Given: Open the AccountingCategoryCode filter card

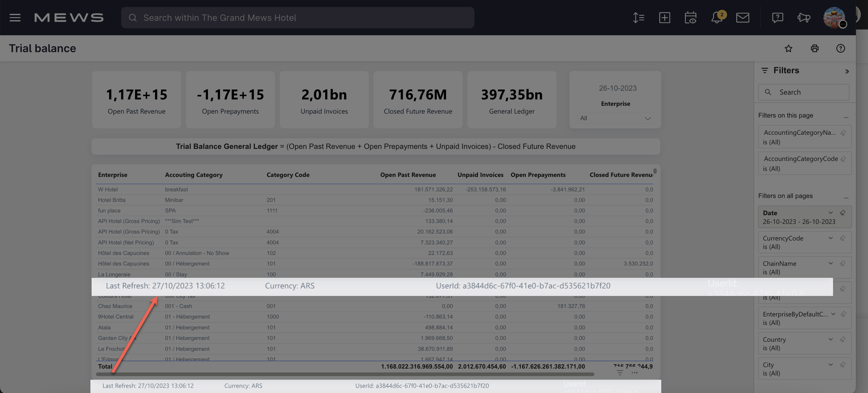Looking at the screenshot, I should coord(805,163).
